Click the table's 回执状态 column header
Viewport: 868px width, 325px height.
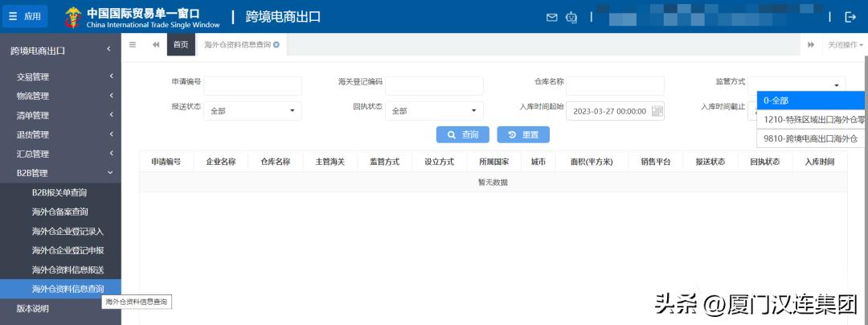click(765, 162)
